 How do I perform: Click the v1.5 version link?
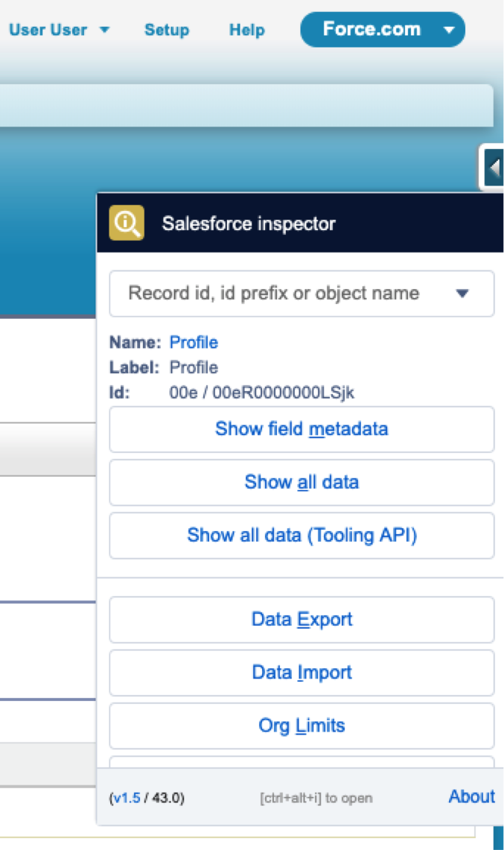127,798
